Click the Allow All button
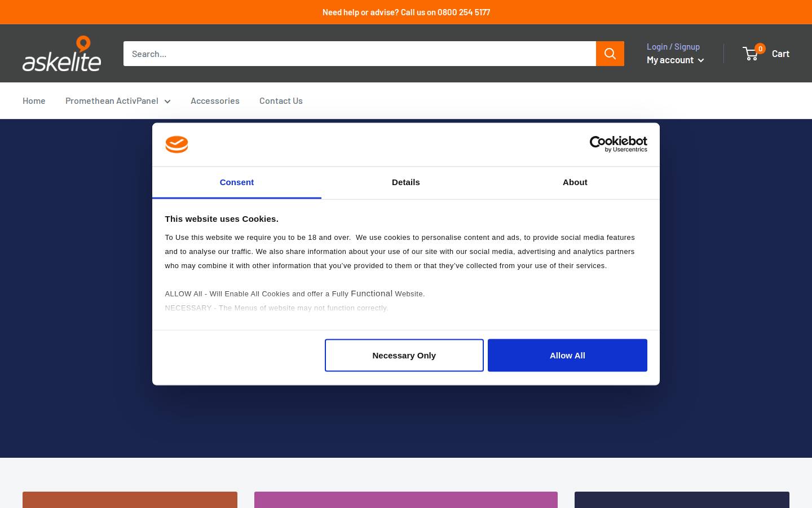 (x=567, y=356)
